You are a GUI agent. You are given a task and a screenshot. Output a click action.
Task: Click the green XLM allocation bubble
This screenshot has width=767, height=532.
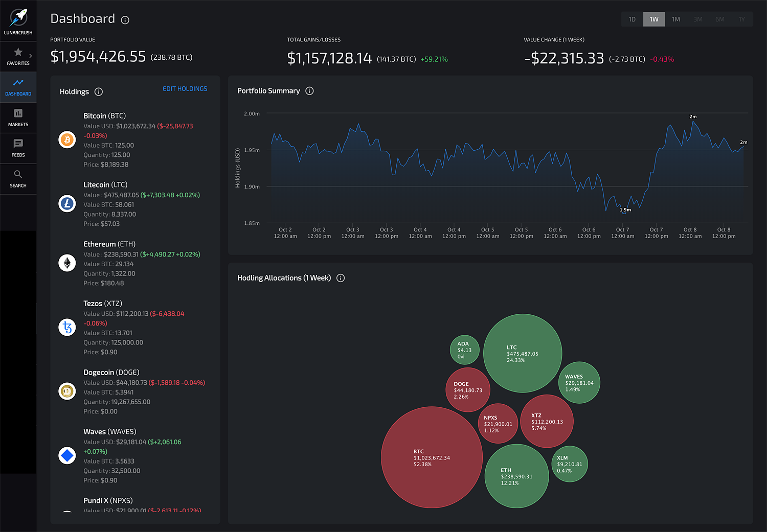[569, 464]
